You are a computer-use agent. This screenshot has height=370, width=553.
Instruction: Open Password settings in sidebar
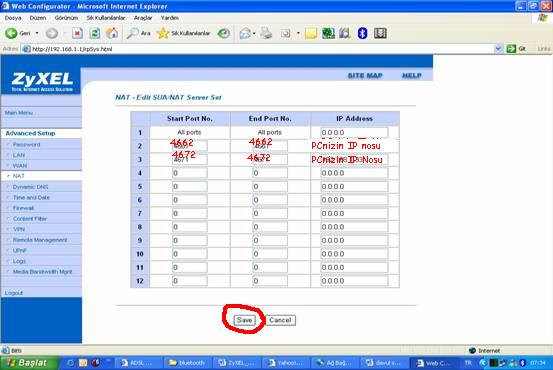26,145
